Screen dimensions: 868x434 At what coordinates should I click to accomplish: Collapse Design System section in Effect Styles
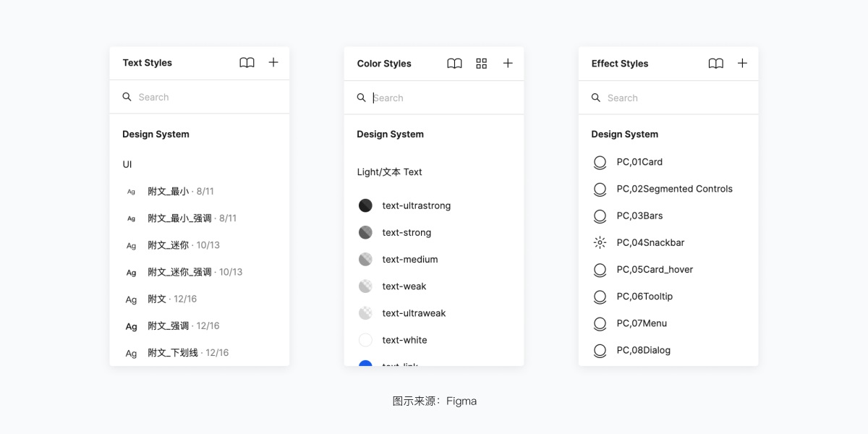[624, 134]
